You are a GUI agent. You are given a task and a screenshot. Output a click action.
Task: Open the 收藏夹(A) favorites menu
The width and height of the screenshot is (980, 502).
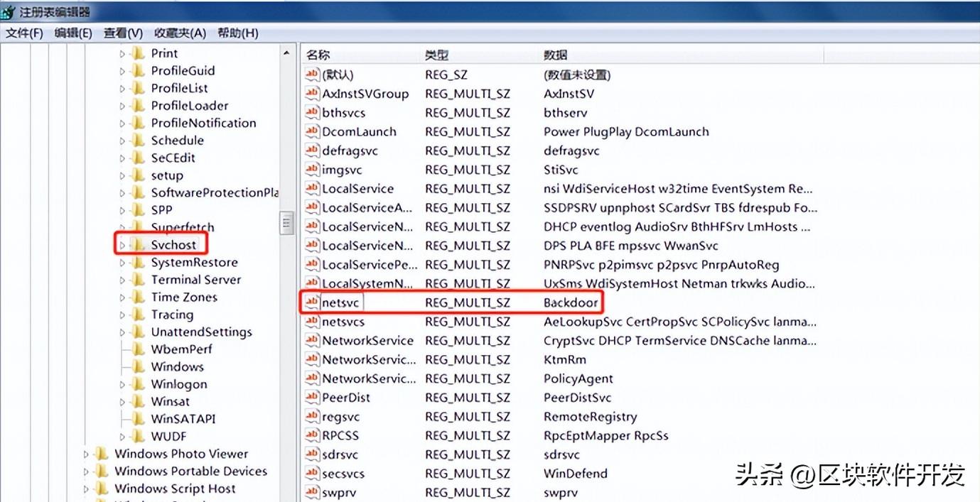pyautogui.click(x=180, y=33)
